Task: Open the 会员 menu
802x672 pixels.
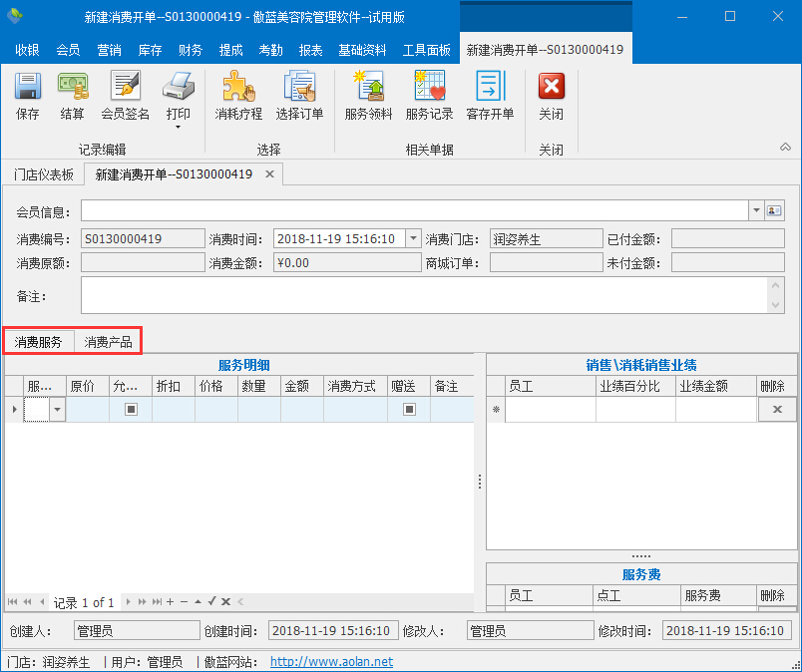Action: (68, 50)
